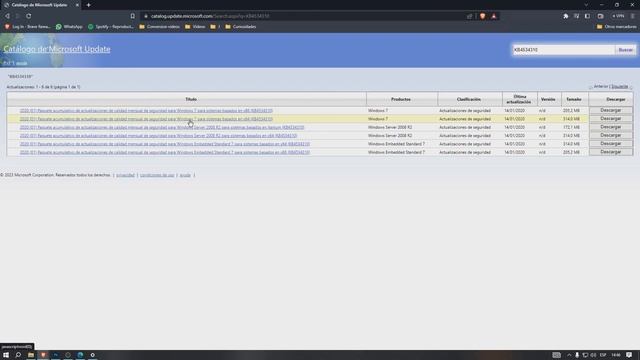Image resolution: width=640 pixels, height=360 pixels.
Task: Click the Buscar button
Action: point(625,50)
